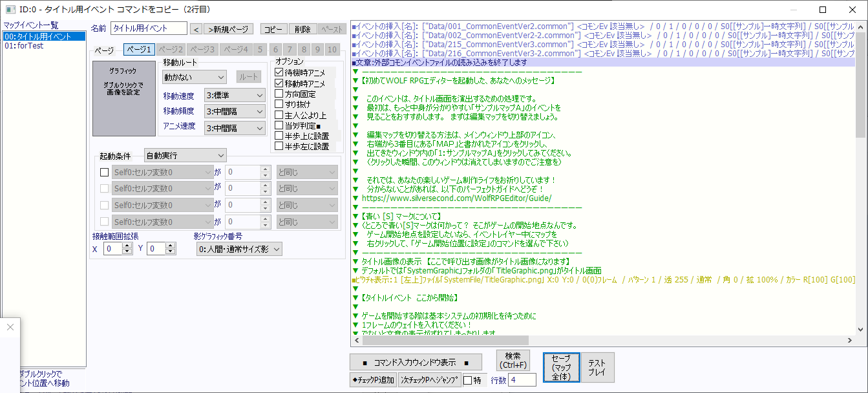Open first と同じ comparison dropdown
The height and width of the screenshot is (393, 868).
click(307, 172)
